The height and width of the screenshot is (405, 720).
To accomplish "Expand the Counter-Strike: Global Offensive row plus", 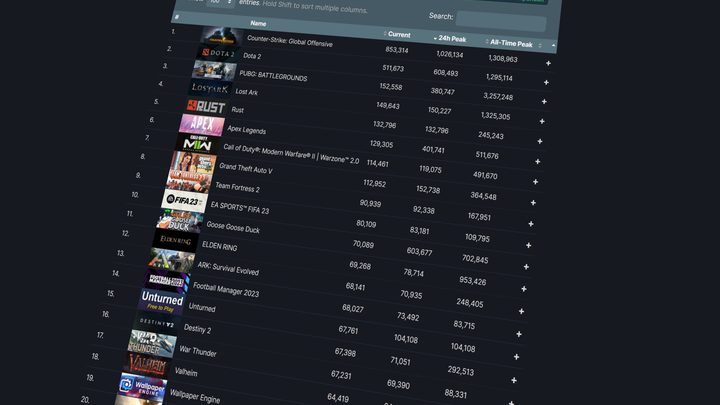I will pyautogui.click(x=548, y=63).
